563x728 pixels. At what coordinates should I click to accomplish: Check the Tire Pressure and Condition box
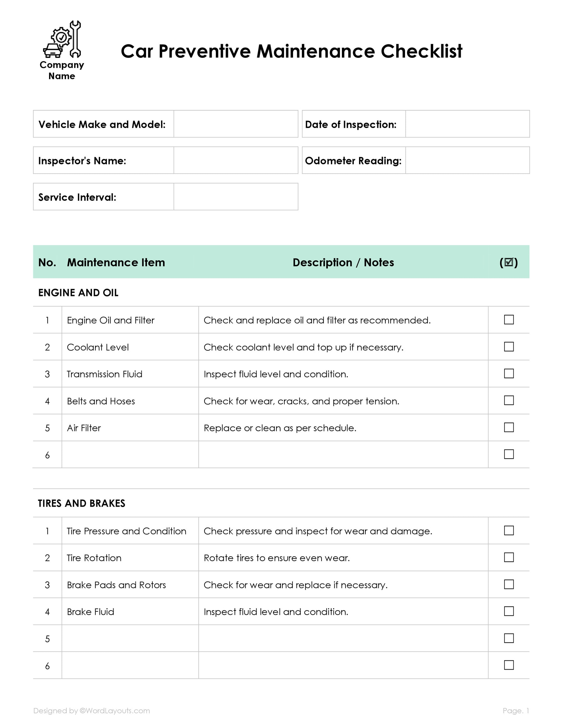click(509, 530)
